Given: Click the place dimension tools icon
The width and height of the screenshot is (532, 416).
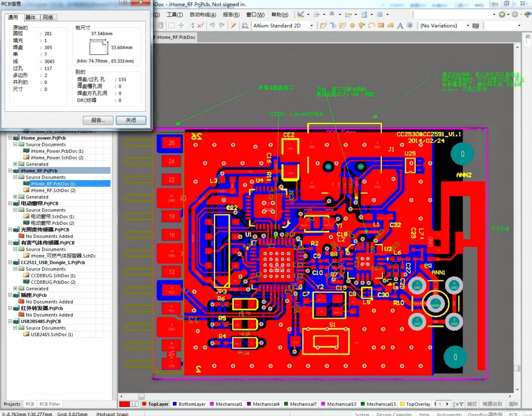Looking at the screenshot, I should click(348, 14).
